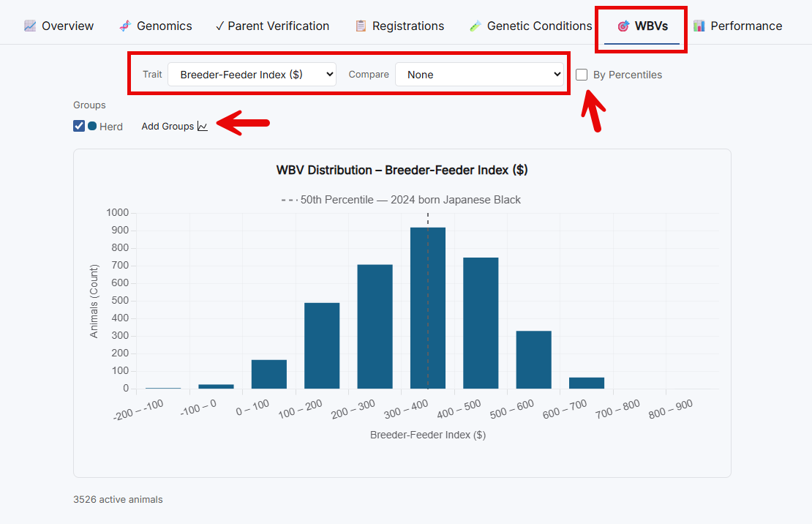Click the Groups heading text
Screen dimensions: 812x524
89,105
